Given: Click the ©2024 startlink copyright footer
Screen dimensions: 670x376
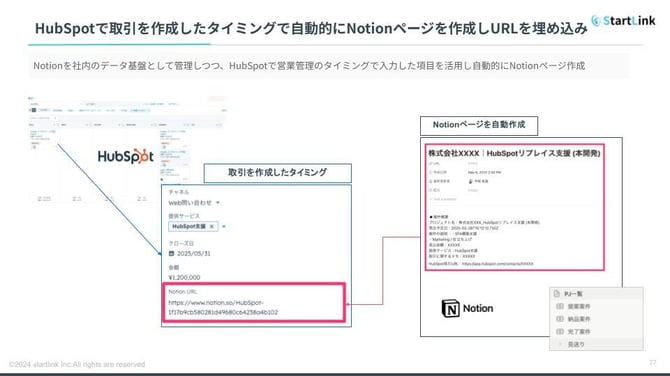Looking at the screenshot, I should [x=77, y=364].
